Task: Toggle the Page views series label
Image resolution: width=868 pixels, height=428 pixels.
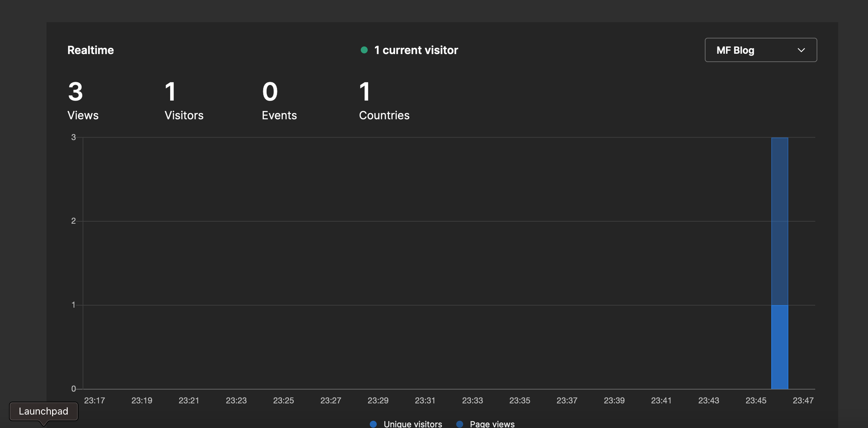Action: 492,424
